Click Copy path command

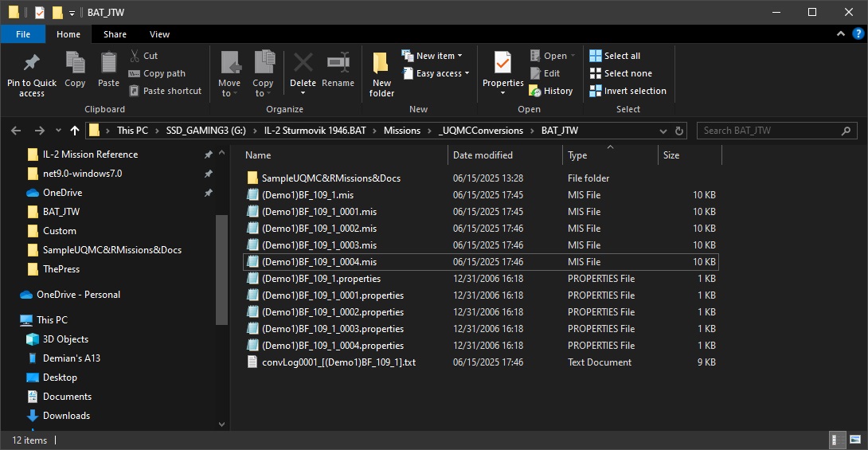coord(157,73)
